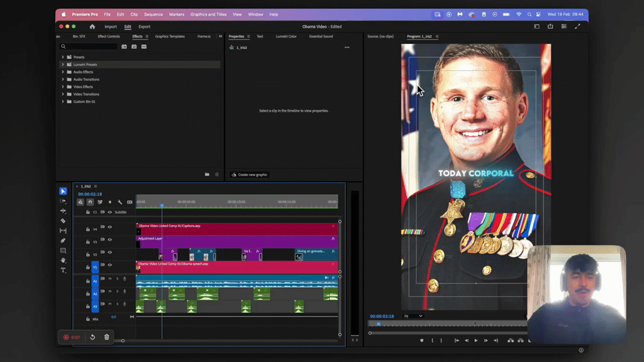Enter full screen video mode icon
The width and height of the screenshot is (644, 362).
pos(577,26)
